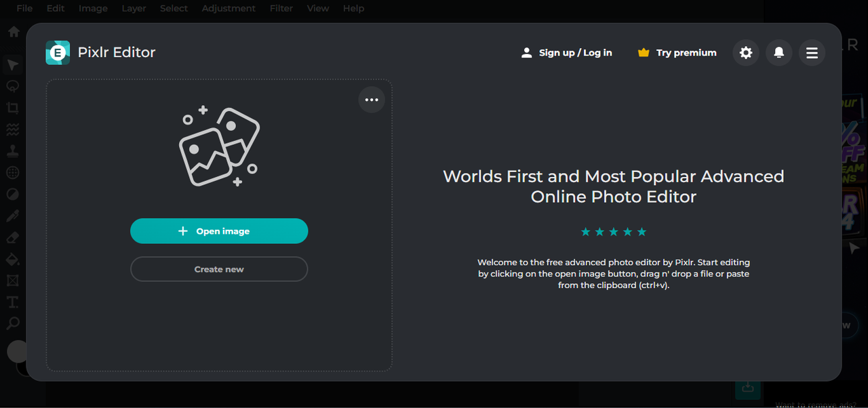Open the Help menu
The height and width of the screenshot is (408, 868).
tap(353, 8)
